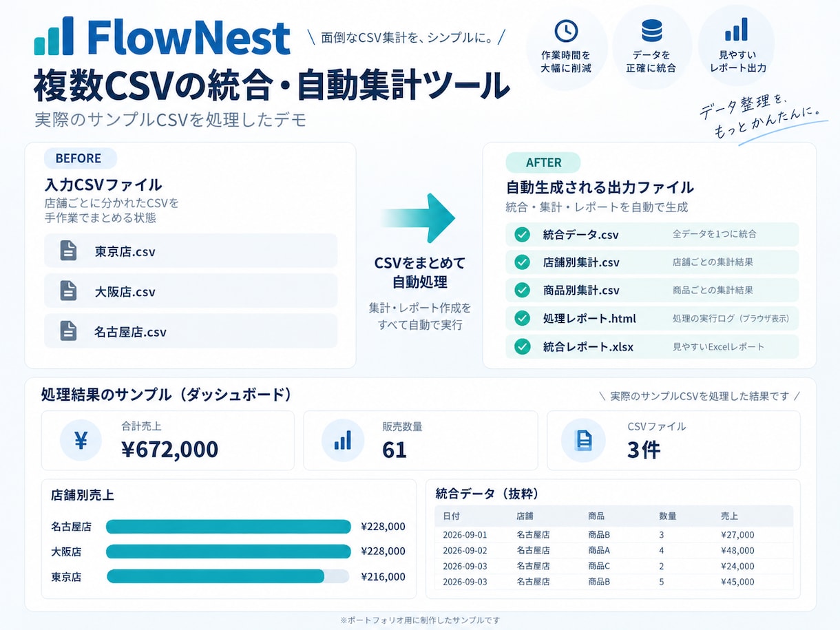Click the check icon next to 統合レポート.xlsx

click(x=523, y=346)
